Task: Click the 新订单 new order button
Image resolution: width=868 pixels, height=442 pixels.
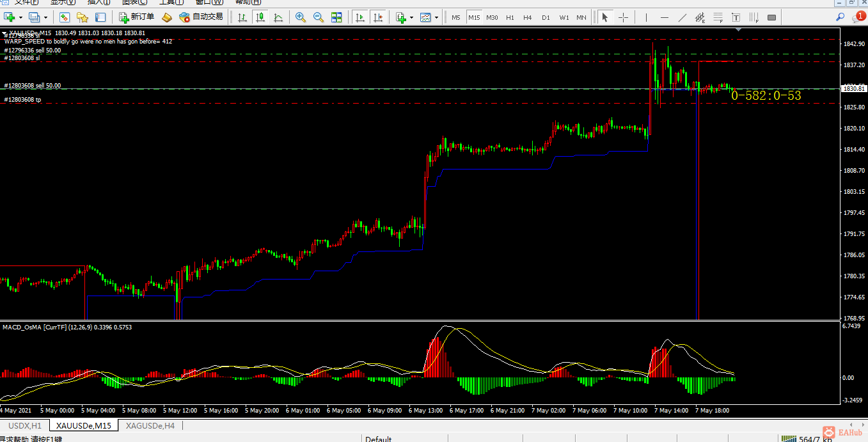Action: click(136, 17)
